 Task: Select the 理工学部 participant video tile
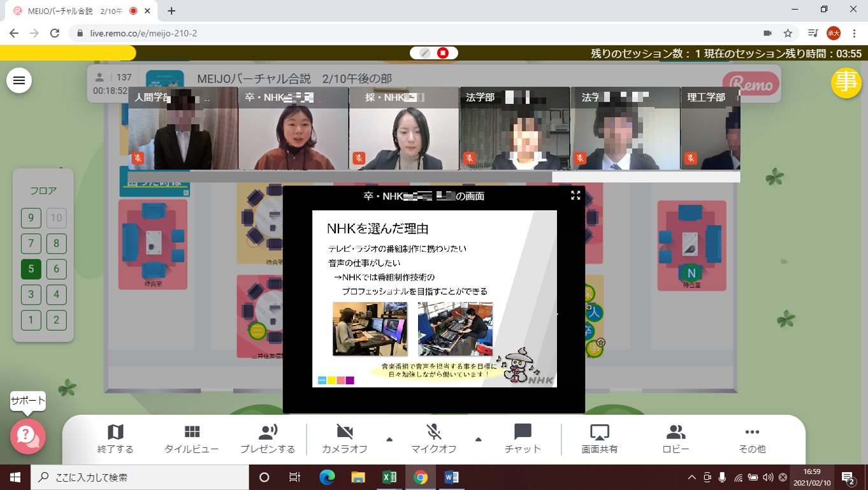click(711, 129)
